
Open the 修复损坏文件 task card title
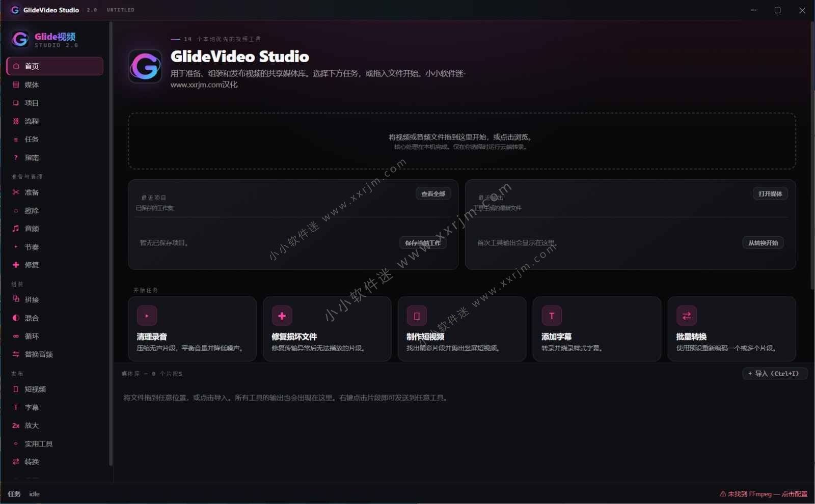pos(294,337)
